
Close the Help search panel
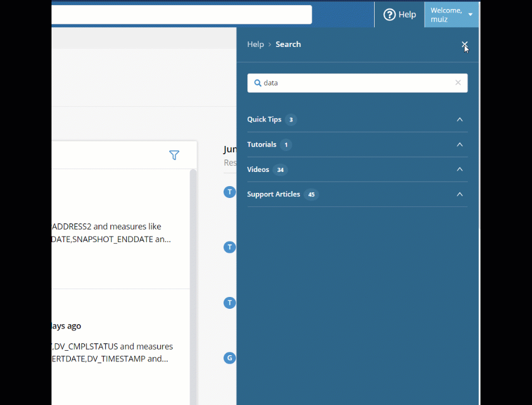(465, 45)
